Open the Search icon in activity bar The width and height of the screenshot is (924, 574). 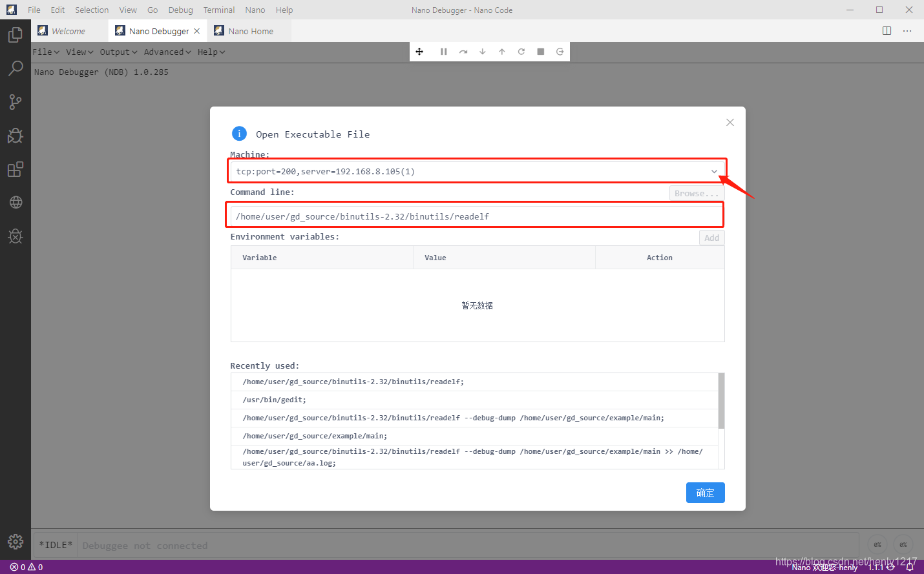(x=16, y=68)
